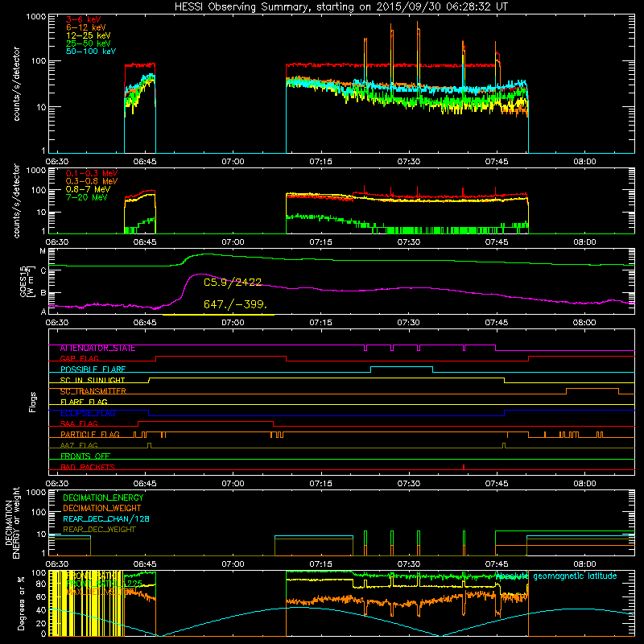Click the vertical Flags axis label
Screen dimensions: 644x644
point(33,402)
